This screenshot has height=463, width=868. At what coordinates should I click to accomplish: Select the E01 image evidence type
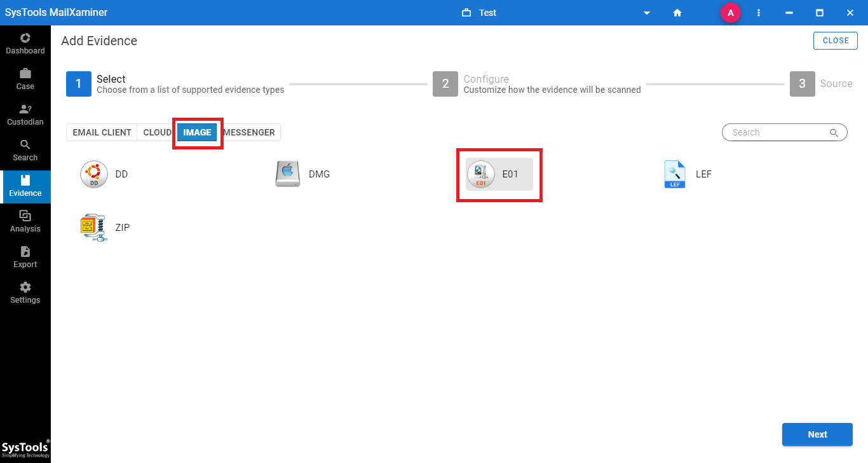[x=499, y=174]
